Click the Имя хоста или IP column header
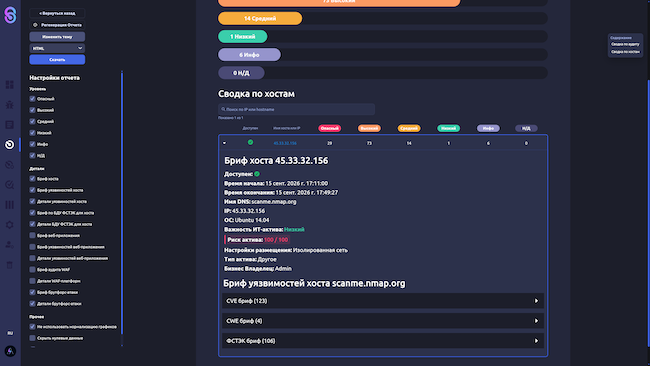Viewport: 650px width, 366px height. tap(286, 128)
